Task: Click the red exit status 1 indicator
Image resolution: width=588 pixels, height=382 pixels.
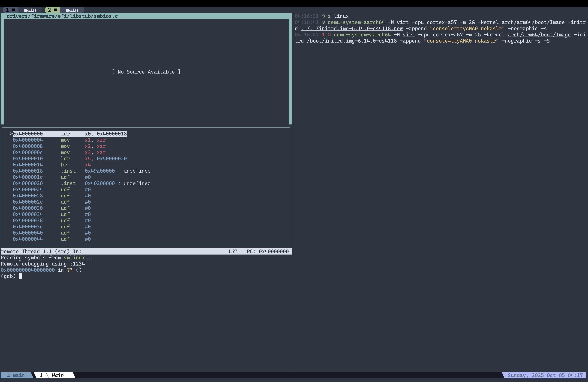Action: (323, 35)
